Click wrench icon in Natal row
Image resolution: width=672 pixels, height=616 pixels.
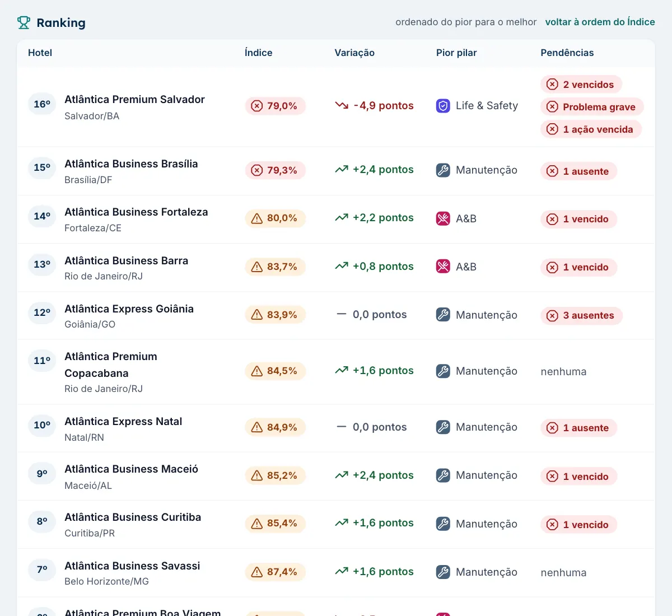443,427
